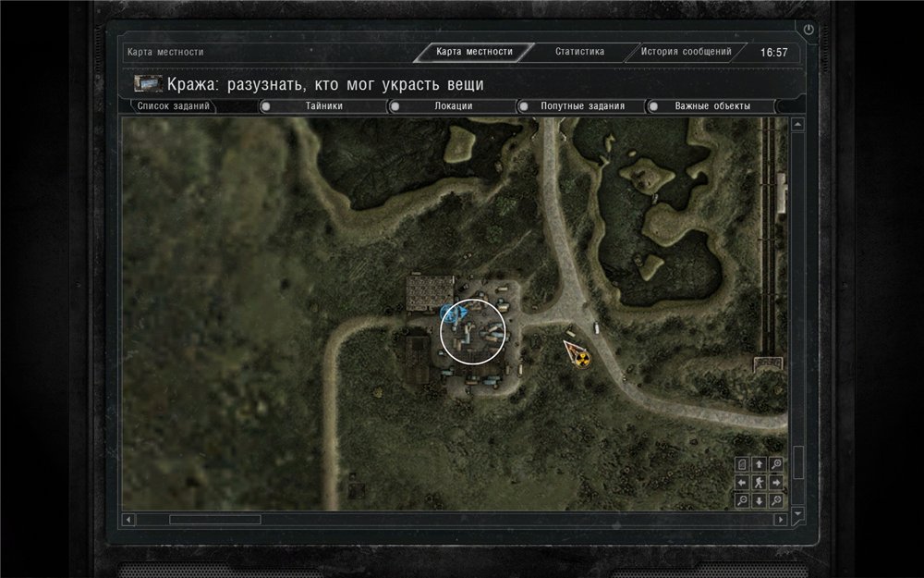Viewport: 924px width, 578px height.
Task: Pan the map right with the arrow button
Action: pyautogui.click(x=776, y=482)
